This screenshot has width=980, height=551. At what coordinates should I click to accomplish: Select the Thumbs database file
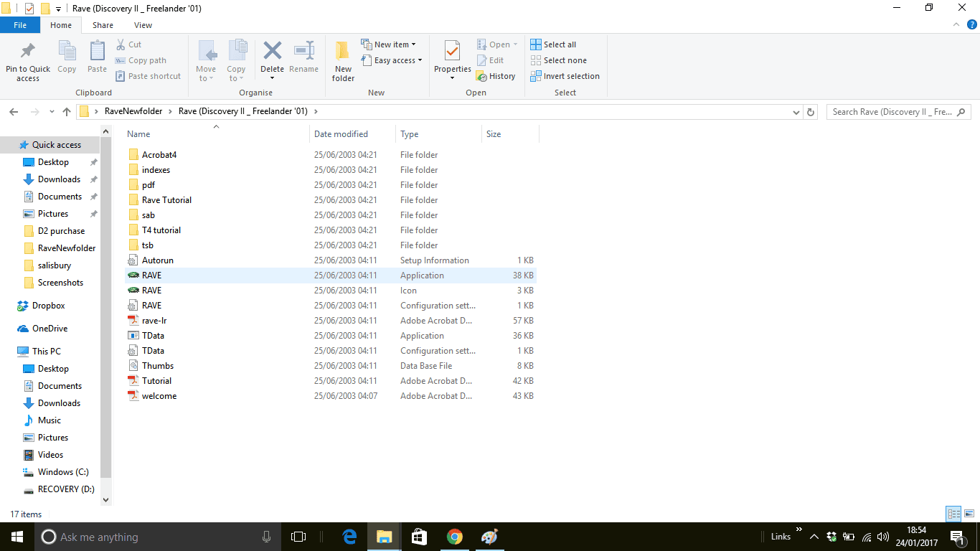(158, 366)
